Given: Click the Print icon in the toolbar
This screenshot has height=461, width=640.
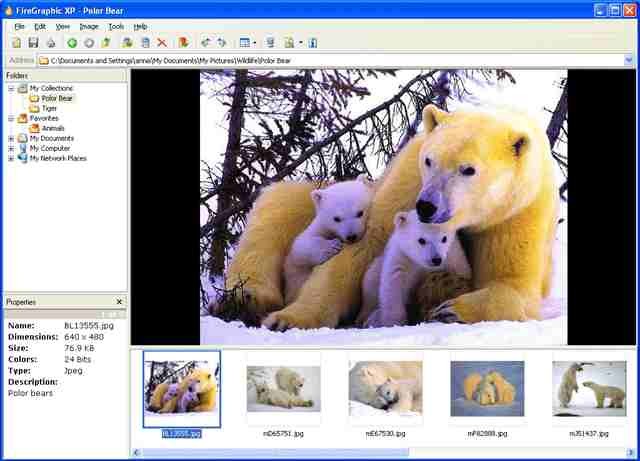Looking at the screenshot, I should 49,43.
